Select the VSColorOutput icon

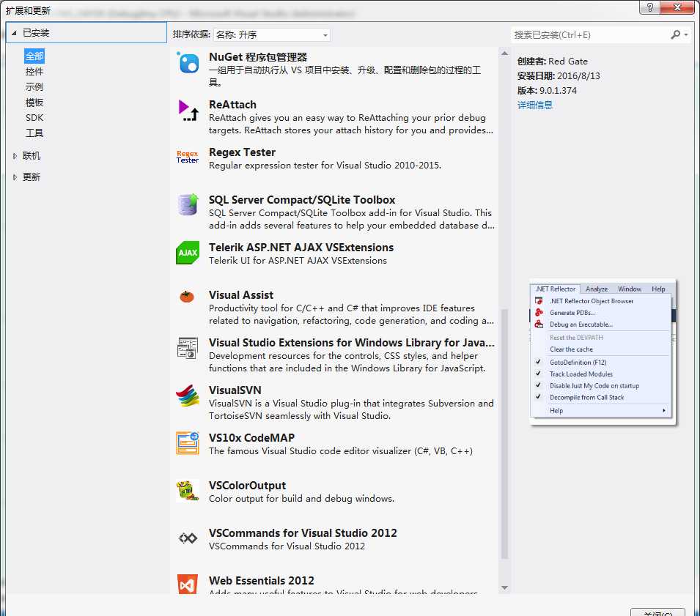click(x=188, y=491)
